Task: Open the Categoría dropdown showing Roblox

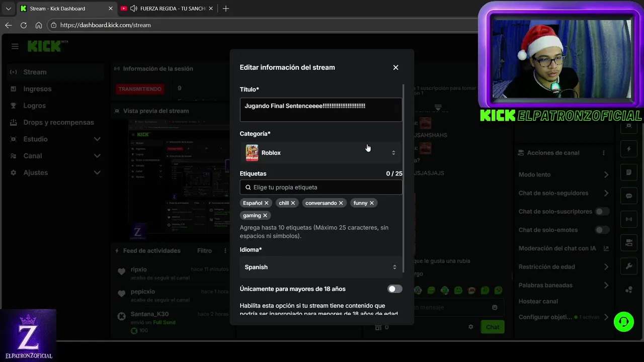Action: pyautogui.click(x=321, y=153)
